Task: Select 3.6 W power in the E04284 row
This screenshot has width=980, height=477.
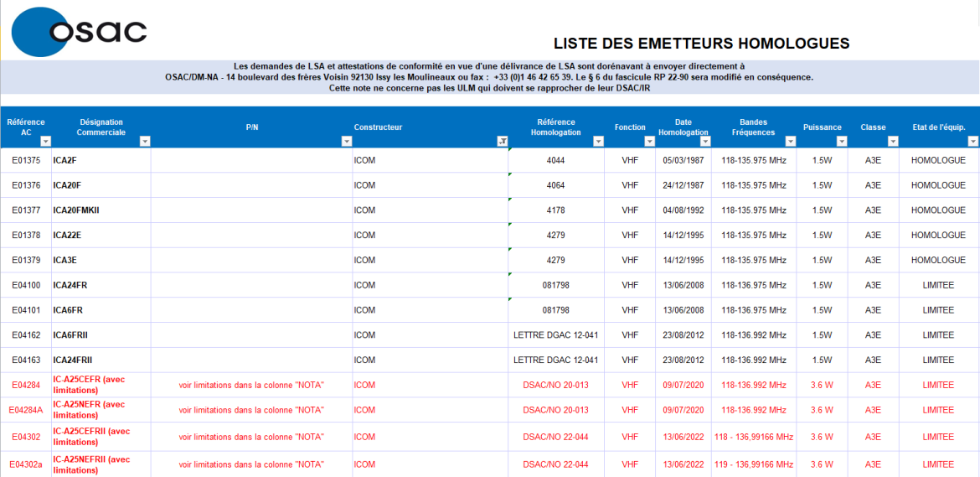Action: click(822, 385)
